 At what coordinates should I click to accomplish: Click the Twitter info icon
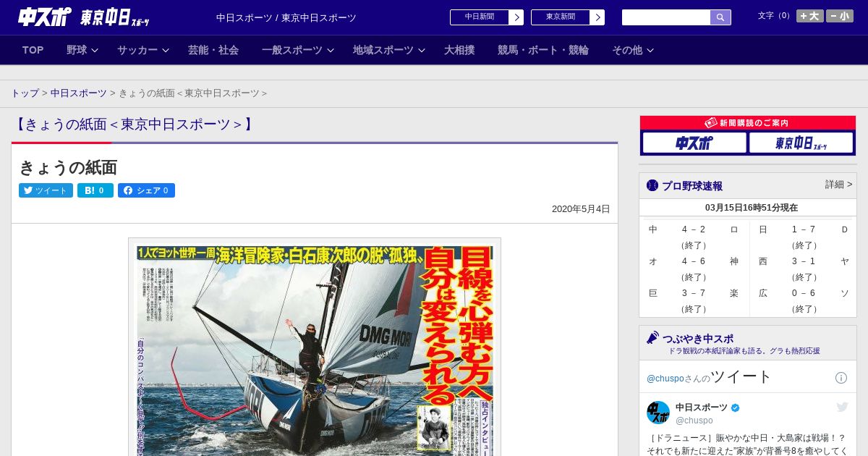841,378
